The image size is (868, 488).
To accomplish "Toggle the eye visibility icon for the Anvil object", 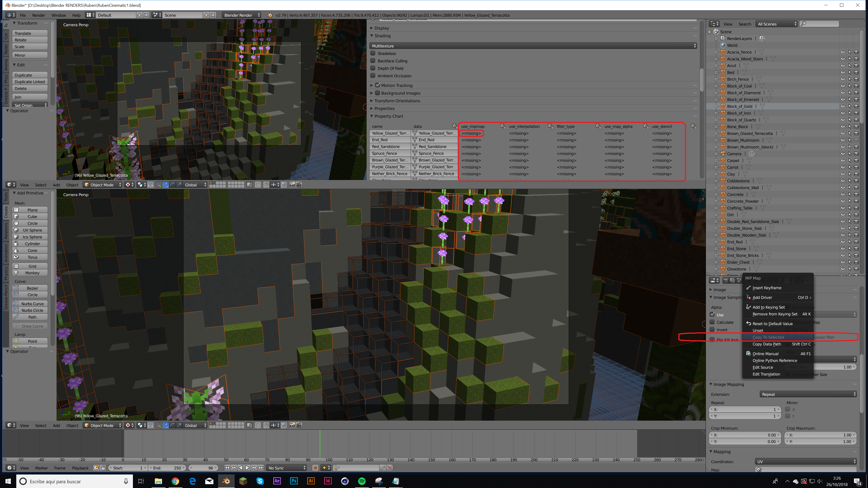I will tap(842, 66).
